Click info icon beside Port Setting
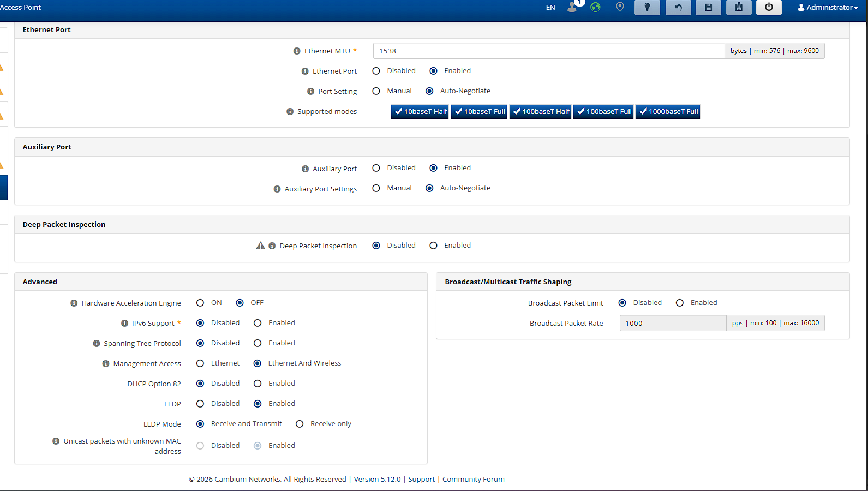Screen dimensions: 868x491 click(310, 91)
